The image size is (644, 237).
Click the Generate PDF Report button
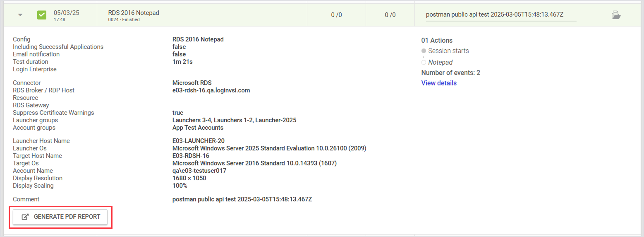click(x=60, y=217)
